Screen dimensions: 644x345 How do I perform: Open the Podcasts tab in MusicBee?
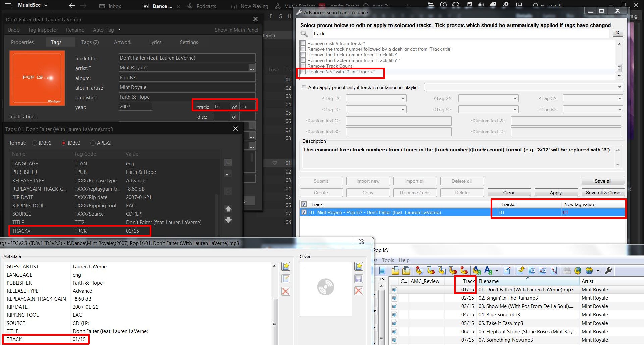point(202,6)
